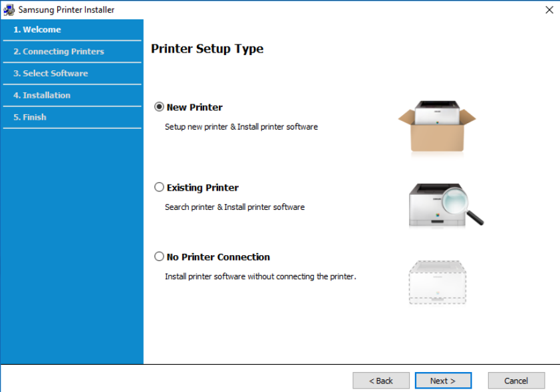The width and height of the screenshot is (560, 392).
Task: Click the printer with magnifying glass image
Action: tap(444, 205)
